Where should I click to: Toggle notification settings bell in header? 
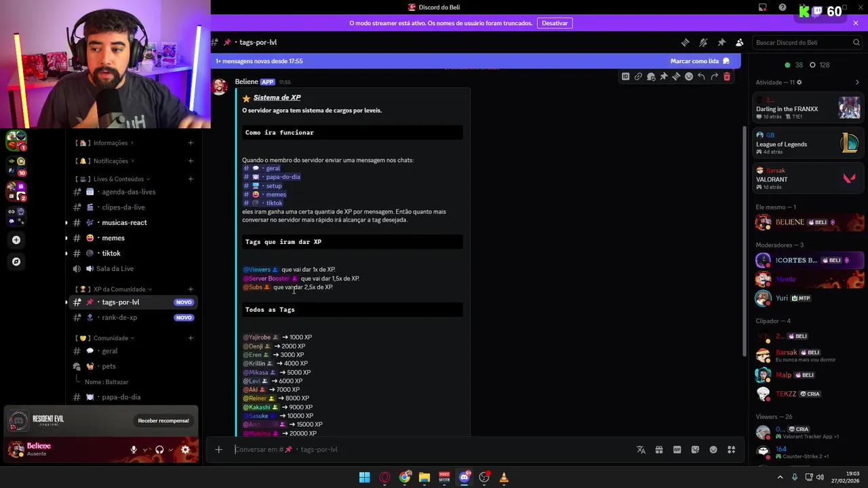[x=703, y=42]
